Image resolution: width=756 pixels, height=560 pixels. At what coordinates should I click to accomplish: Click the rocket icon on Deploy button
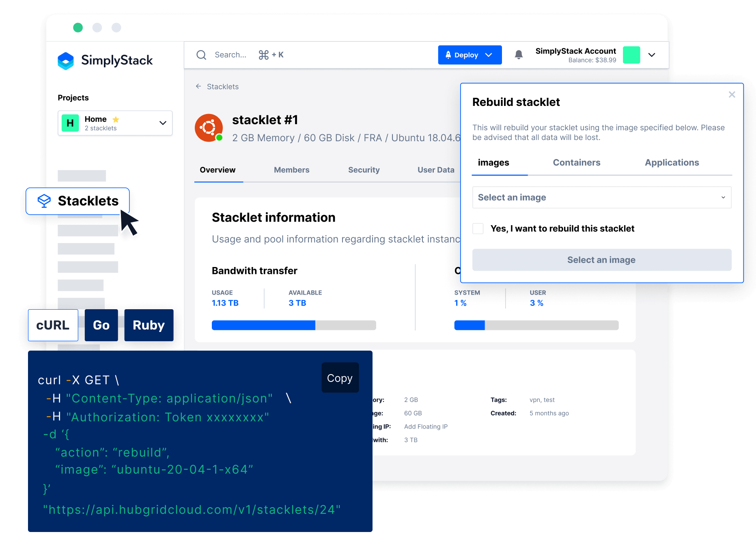click(x=448, y=55)
